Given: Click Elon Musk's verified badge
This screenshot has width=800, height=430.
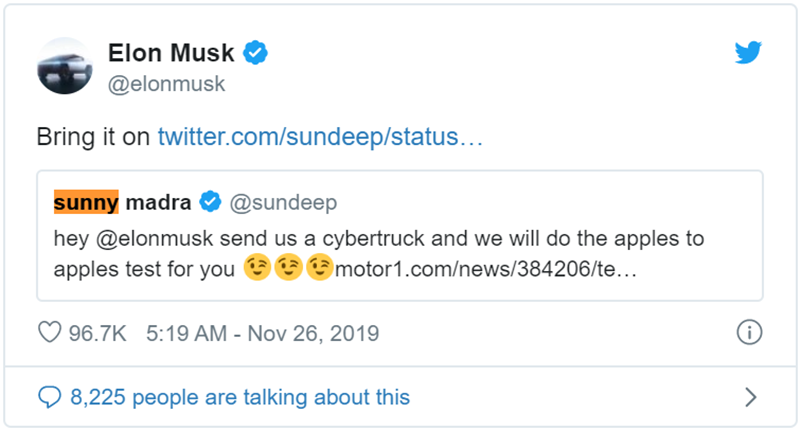Looking at the screenshot, I should (257, 54).
